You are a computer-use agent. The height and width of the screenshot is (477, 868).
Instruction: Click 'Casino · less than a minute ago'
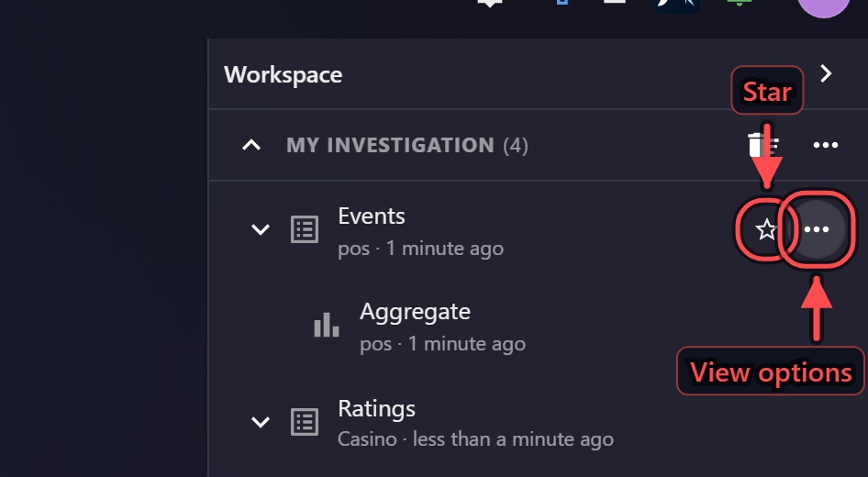(475, 439)
